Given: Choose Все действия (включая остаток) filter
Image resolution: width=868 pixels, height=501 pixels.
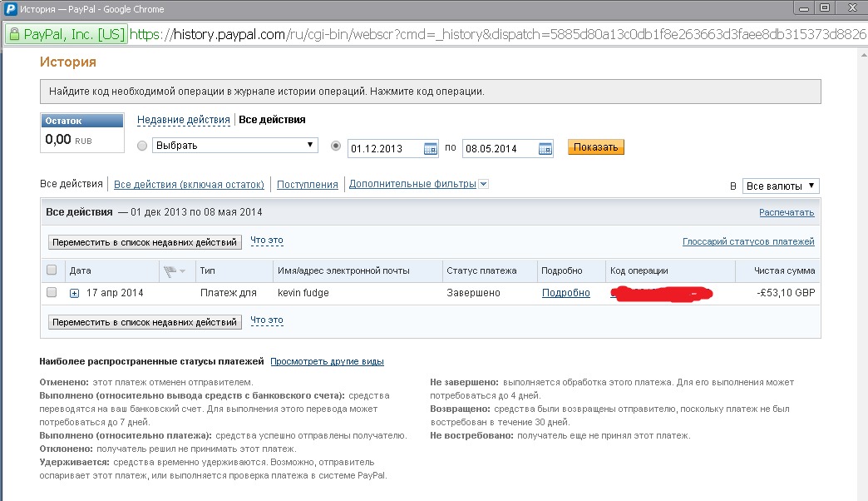Looking at the screenshot, I should tap(189, 185).
